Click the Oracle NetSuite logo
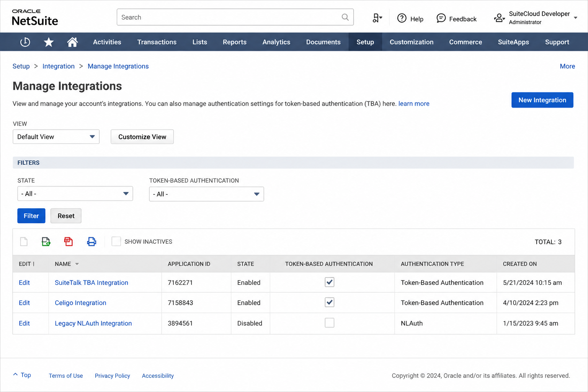Screen dimensions: 588x392 tap(35, 18)
